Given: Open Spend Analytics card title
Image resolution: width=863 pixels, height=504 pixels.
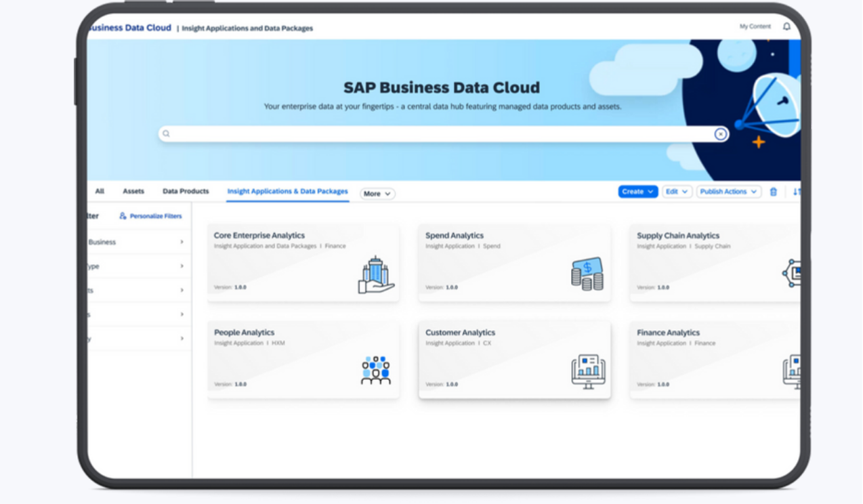Looking at the screenshot, I should click(x=455, y=236).
